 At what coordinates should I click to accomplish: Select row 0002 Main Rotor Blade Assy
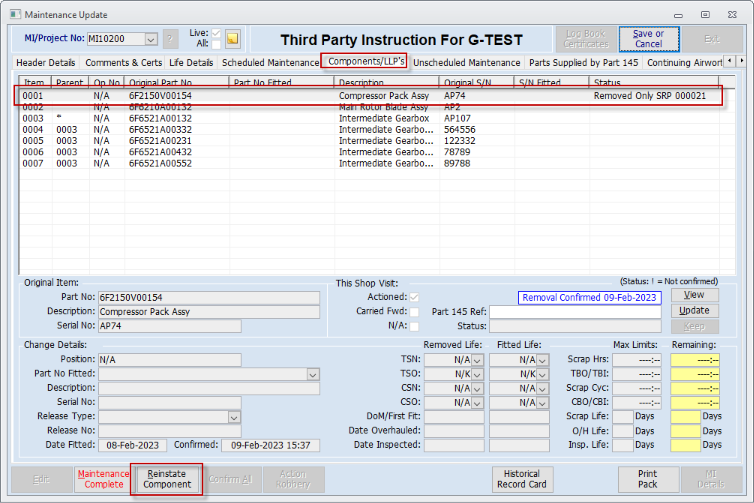point(368,107)
